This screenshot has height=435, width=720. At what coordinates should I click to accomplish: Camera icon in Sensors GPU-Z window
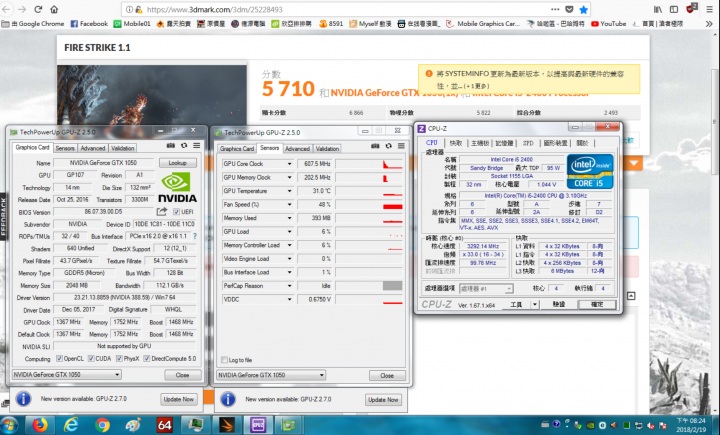coord(375,146)
